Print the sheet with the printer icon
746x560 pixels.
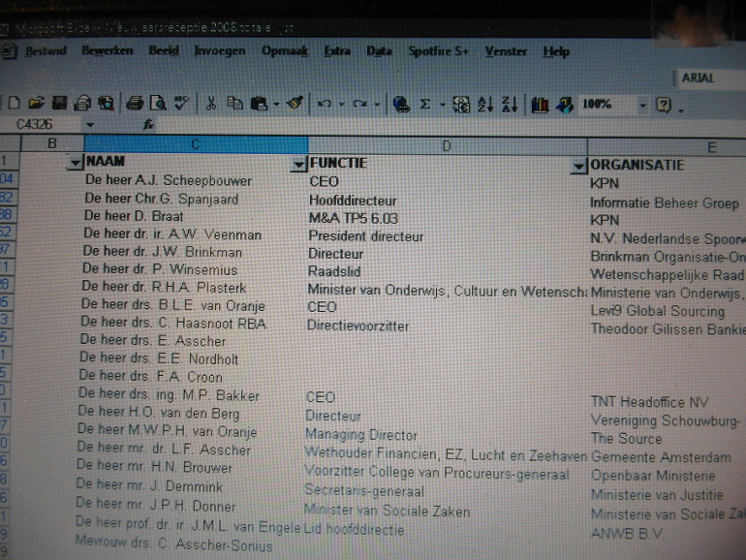[x=135, y=104]
